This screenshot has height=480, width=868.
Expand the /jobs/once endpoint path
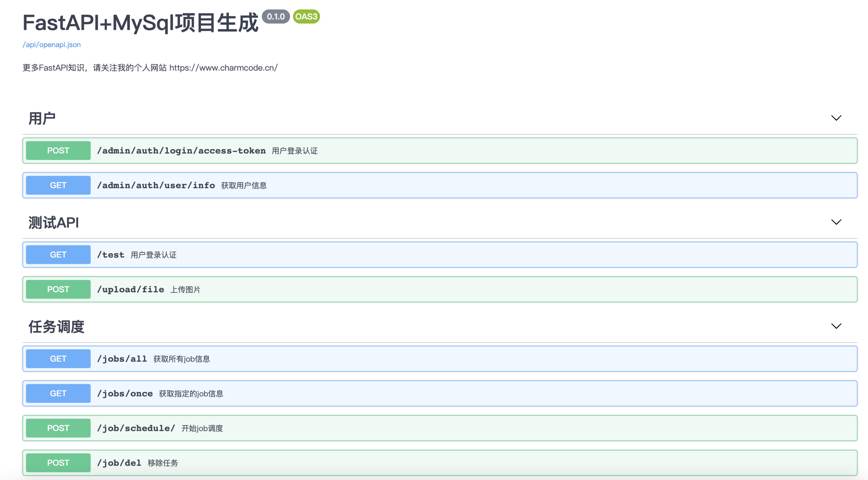point(125,393)
